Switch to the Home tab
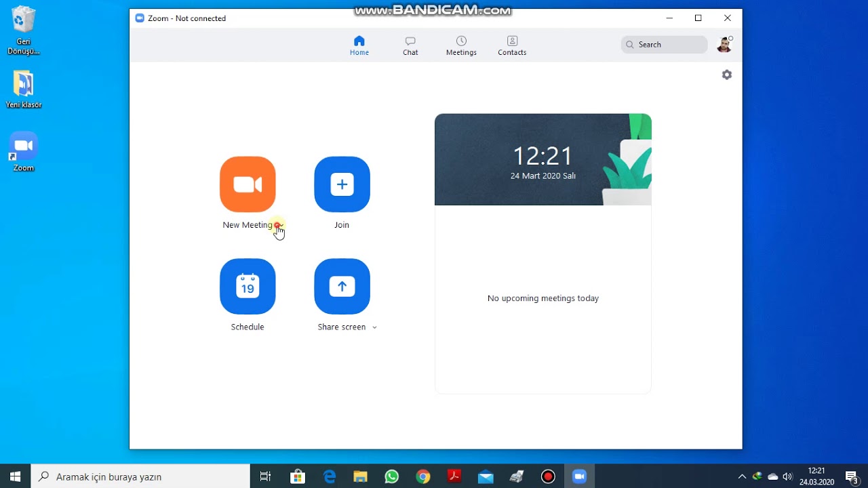Image resolution: width=868 pixels, height=488 pixels. tap(359, 45)
